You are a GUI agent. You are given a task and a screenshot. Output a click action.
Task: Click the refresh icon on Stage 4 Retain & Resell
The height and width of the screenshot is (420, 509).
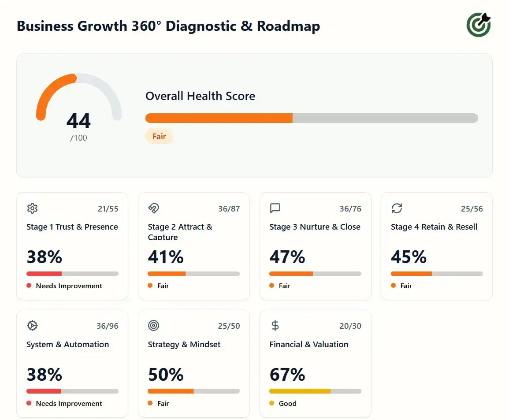(396, 208)
